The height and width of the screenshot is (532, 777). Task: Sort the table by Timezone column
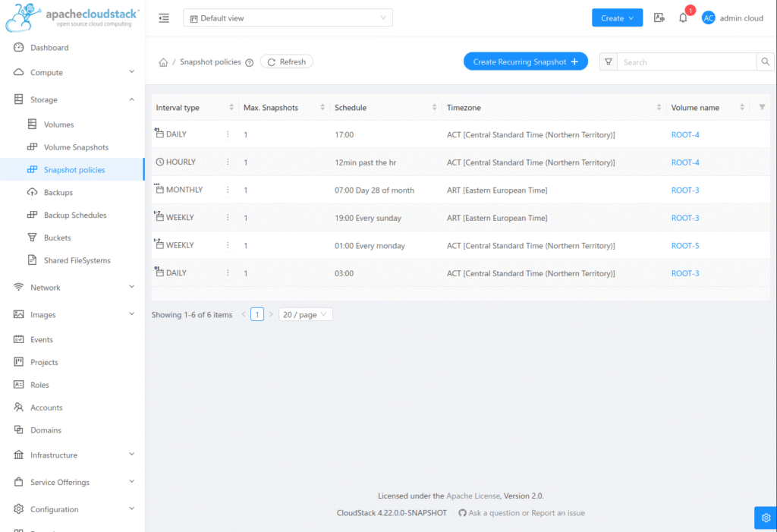(657, 108)
